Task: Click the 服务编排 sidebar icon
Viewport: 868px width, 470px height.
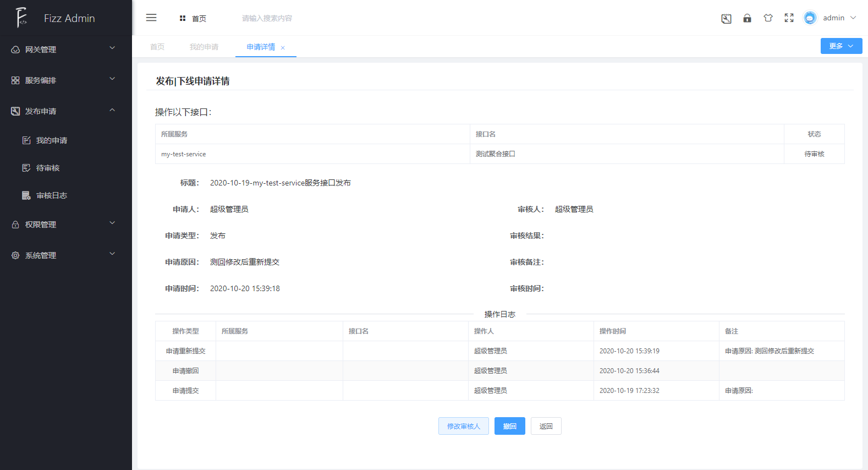Action: (x=15, y=80)
